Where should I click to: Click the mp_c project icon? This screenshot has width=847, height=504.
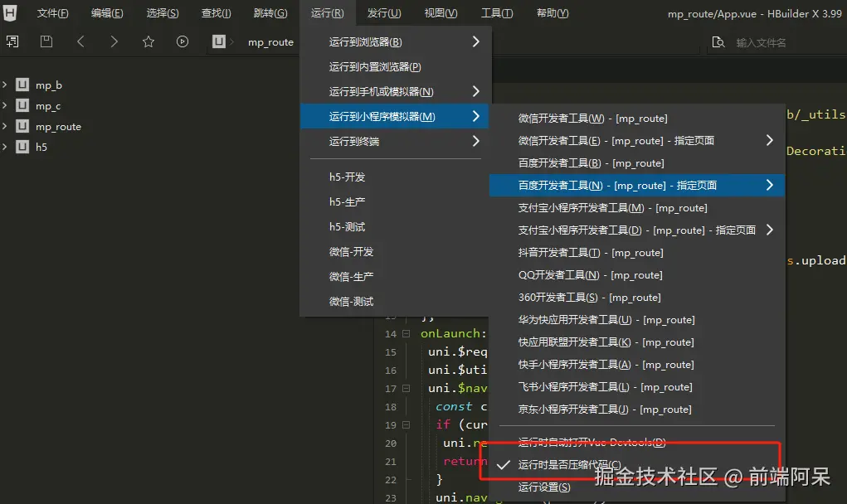(x=22, y=105)
